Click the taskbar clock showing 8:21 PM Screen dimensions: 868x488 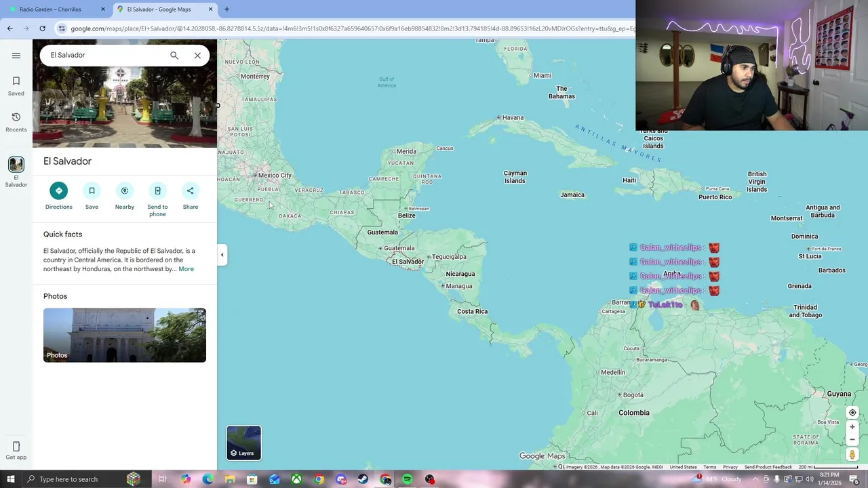coord(829,479)
